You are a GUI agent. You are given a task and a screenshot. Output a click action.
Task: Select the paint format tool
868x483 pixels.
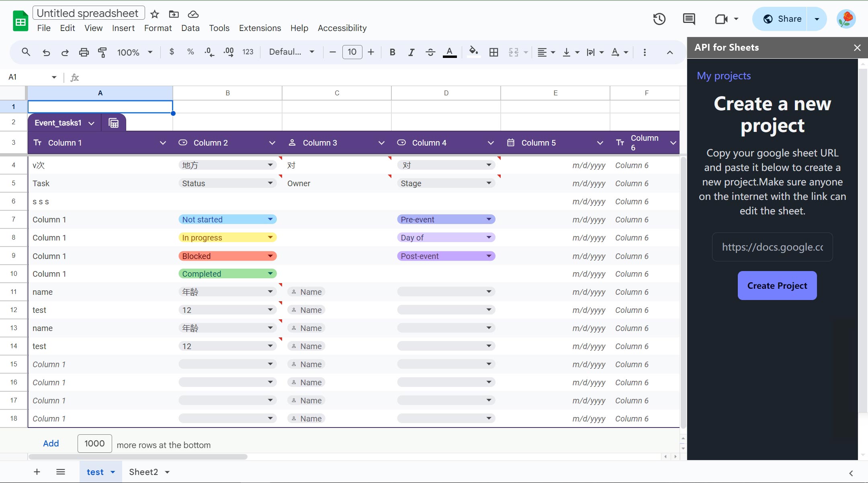(x=103, y=52)
